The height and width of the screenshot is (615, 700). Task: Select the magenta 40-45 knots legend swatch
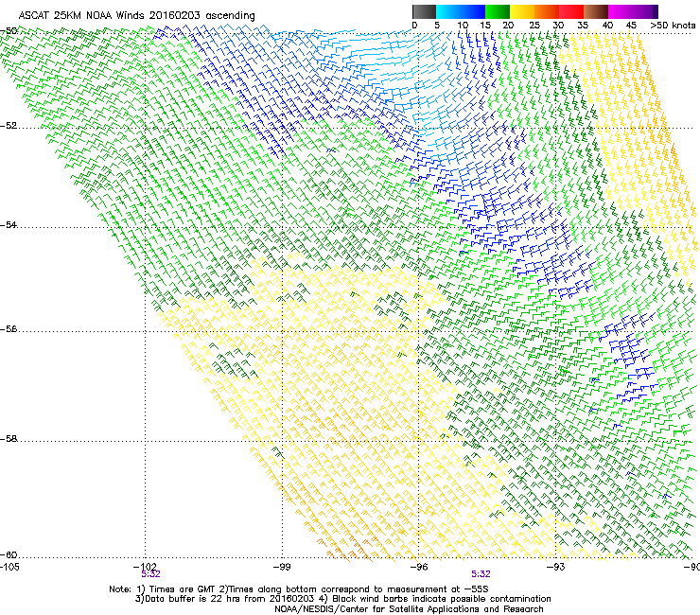(621, 11)
